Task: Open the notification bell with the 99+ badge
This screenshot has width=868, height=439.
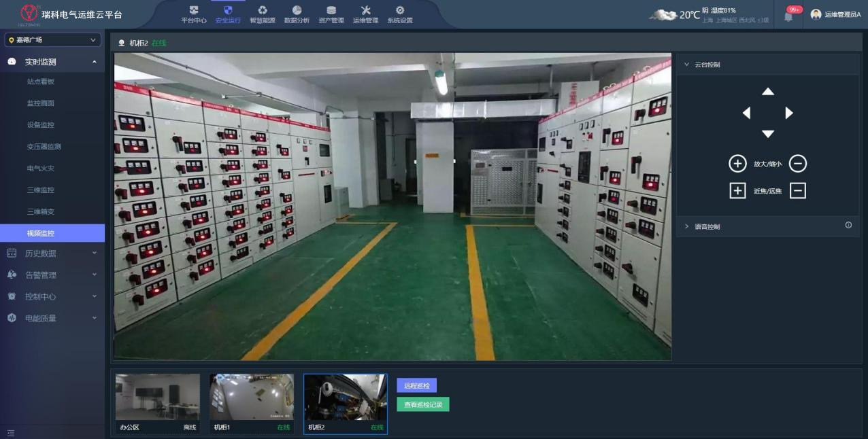Action: 789,16
